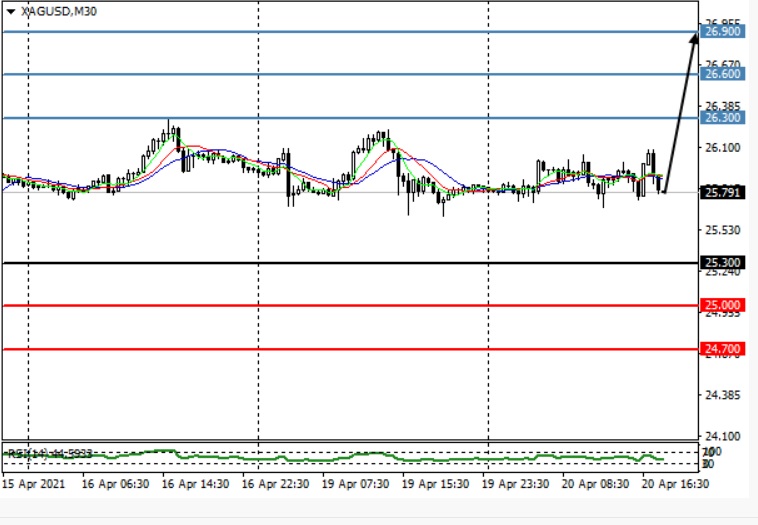Select the red 24.700 price tag
Image resolution: width=758 pixels, height=525 pixels.
722,349
